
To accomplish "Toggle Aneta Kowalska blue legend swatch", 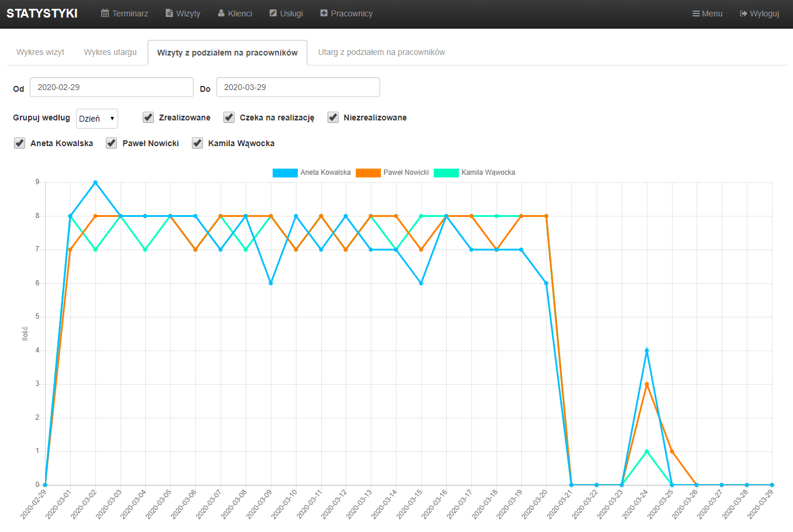I will click(285, 172).
